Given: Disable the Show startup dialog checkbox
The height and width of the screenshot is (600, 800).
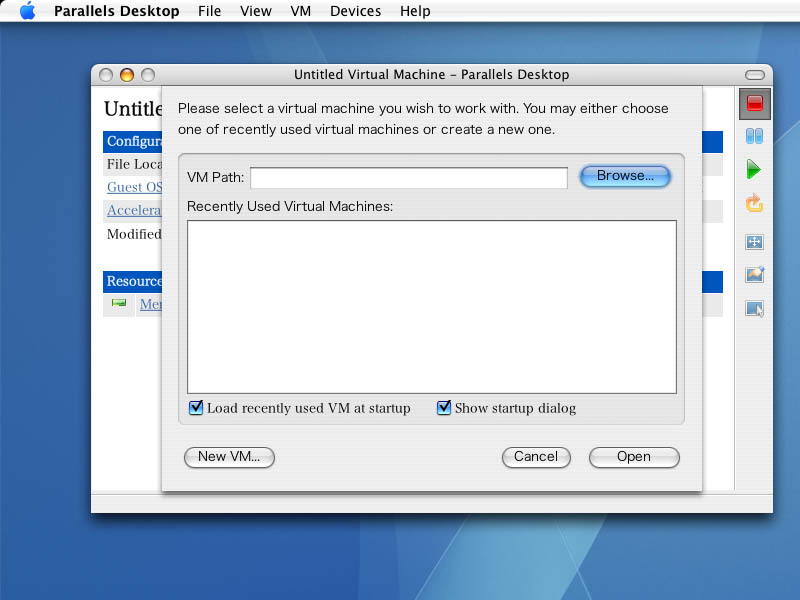Looking at the screenshot, I should (x=444, y=408).
